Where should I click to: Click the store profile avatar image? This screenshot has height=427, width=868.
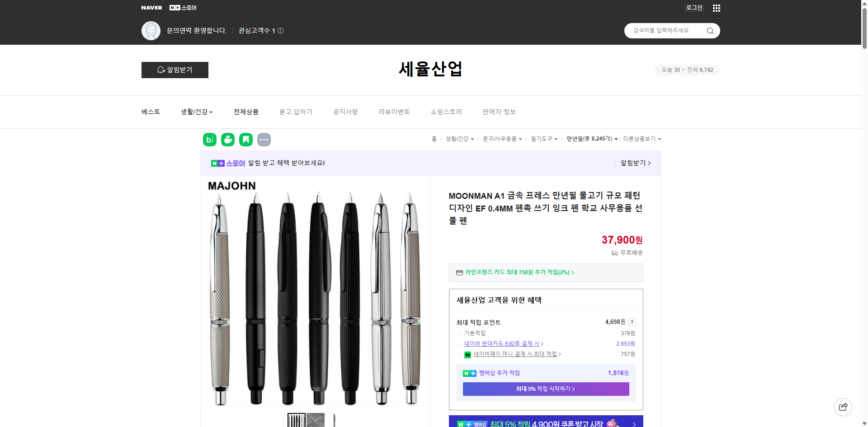[151, 30]
